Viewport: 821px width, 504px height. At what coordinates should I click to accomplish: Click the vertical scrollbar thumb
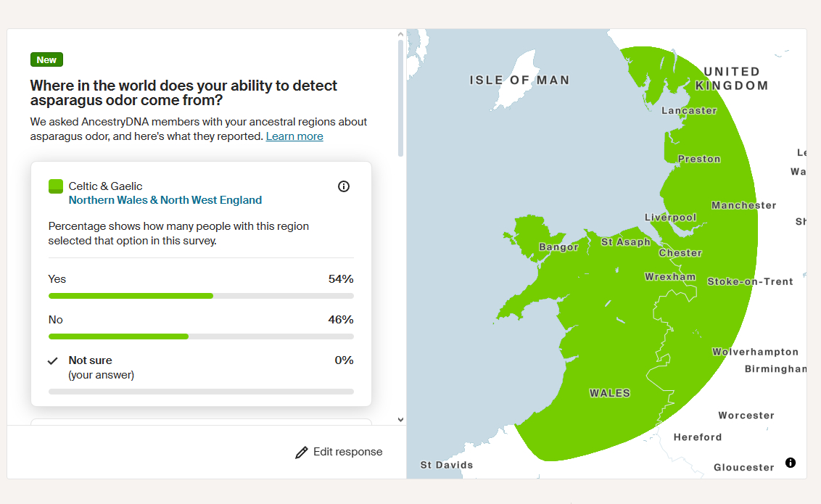(400, 98)
